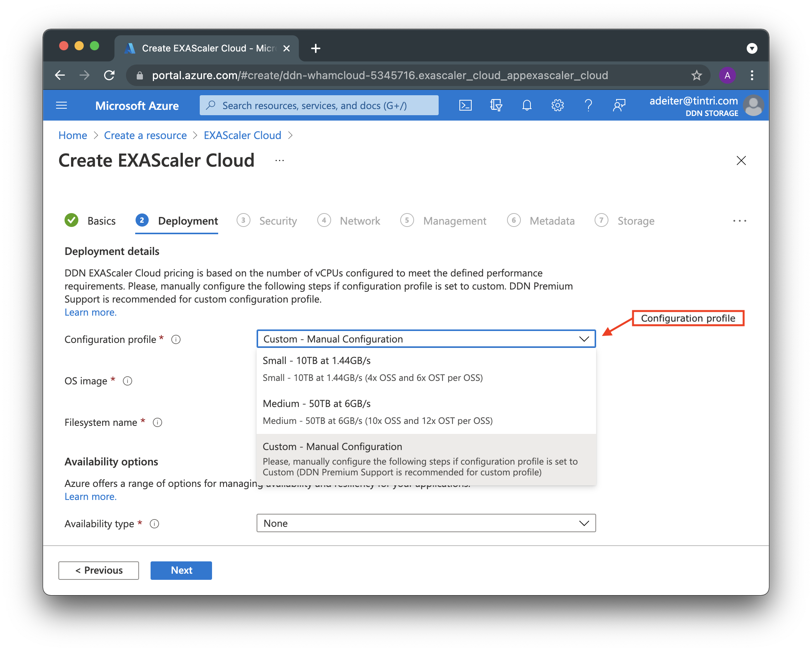This screenshot has width=812, height=652.
Task: Bookmark this page with star icon
Action: 696,75
